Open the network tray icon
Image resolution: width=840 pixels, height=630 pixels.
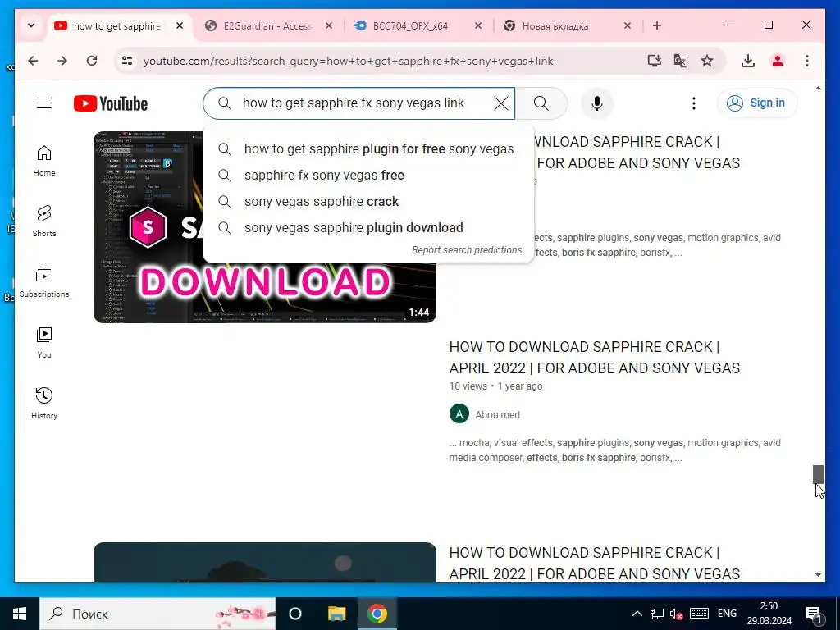coord(657,614)
